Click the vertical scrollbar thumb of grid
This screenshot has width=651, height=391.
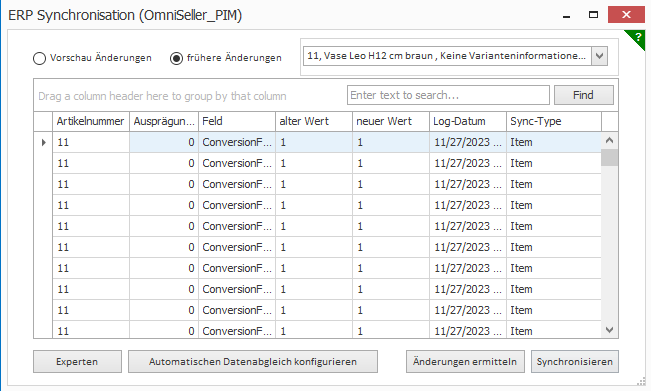pyautogui.click(x=609, y=157)
